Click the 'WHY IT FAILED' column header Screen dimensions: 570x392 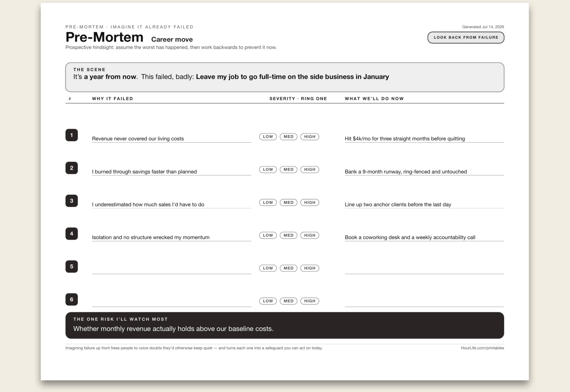(113, 99)
